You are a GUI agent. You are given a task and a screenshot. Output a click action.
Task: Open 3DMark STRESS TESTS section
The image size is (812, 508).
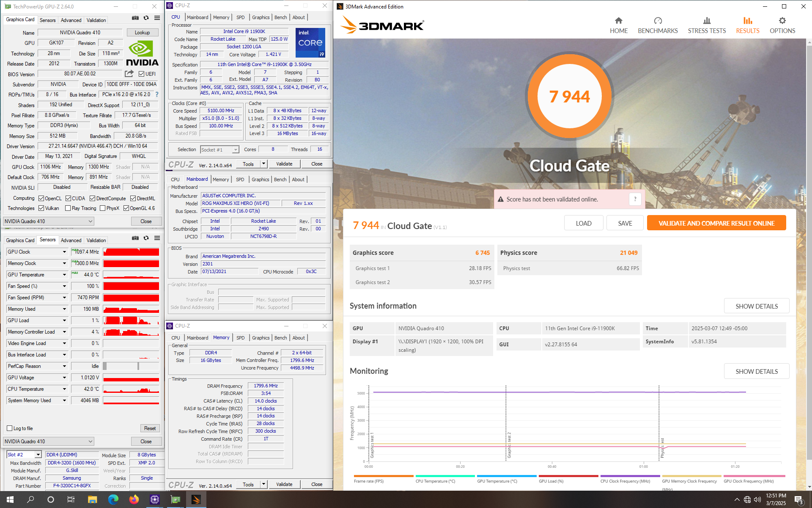(707, 25)
